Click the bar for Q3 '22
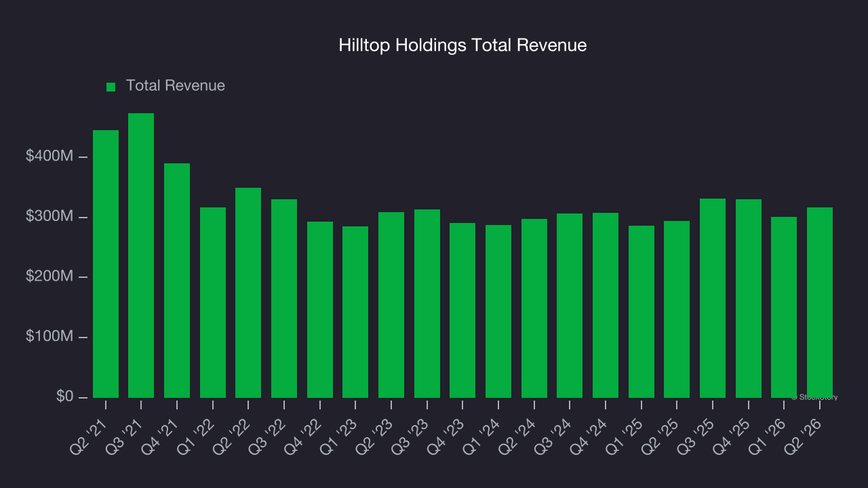The width and height of the screenshot is (868, 488). coord(284,298)
